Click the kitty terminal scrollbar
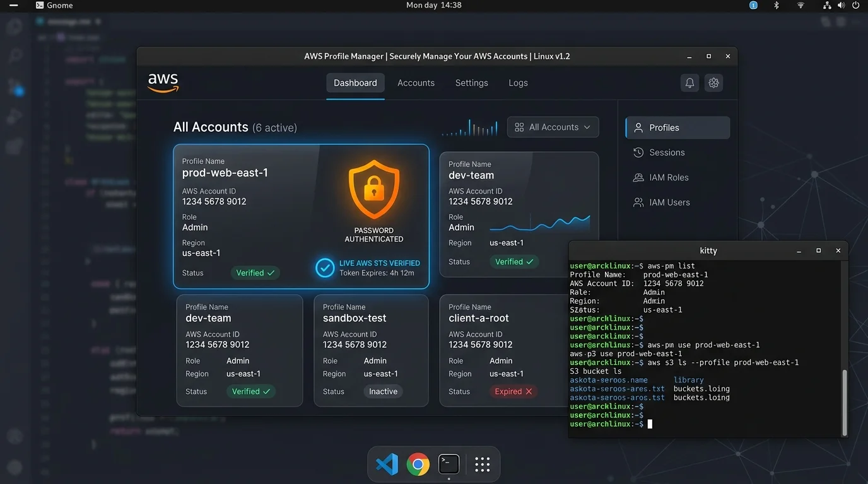Viewport: 868px width, 484px height. pos(845,403)
